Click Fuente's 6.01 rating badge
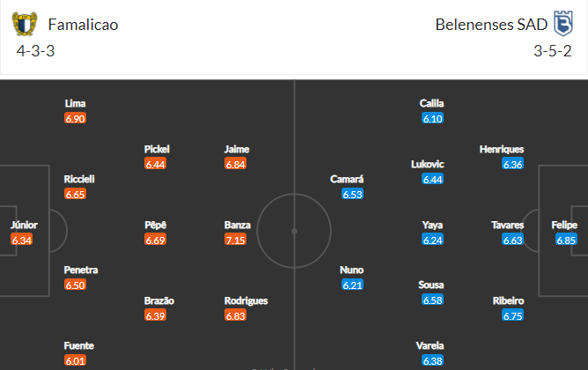This screenshot has width=588, height=370. click(75, 360)
